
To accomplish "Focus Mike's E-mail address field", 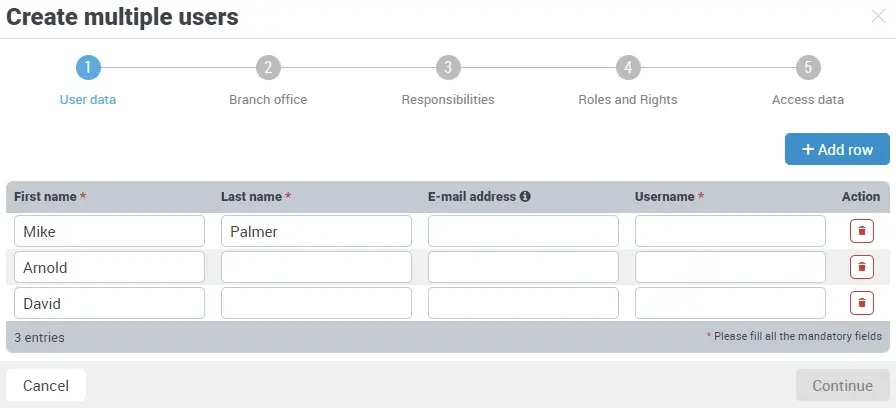I will (523, 231).
